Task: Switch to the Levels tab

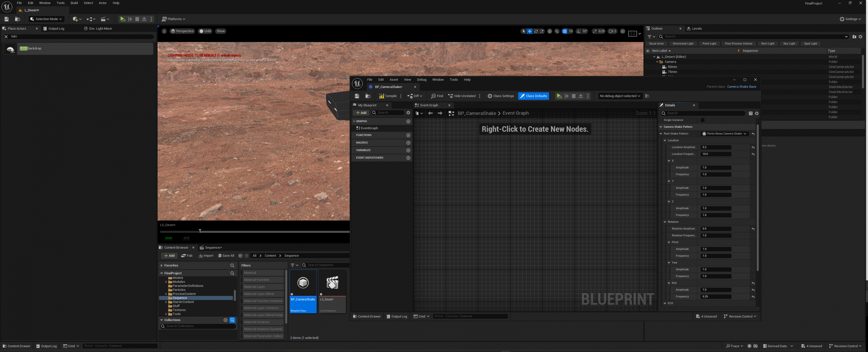Action: point(694,29)
